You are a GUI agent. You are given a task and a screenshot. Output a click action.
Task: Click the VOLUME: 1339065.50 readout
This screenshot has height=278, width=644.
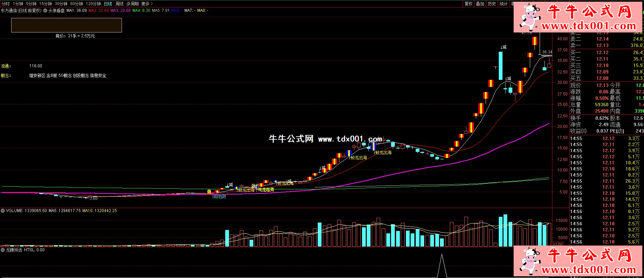[x=26, y=211]
